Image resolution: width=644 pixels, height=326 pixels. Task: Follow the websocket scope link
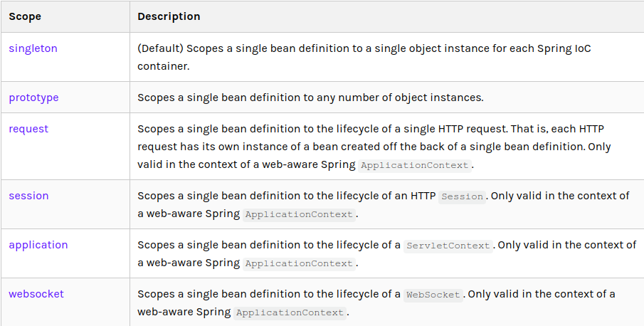36,294
